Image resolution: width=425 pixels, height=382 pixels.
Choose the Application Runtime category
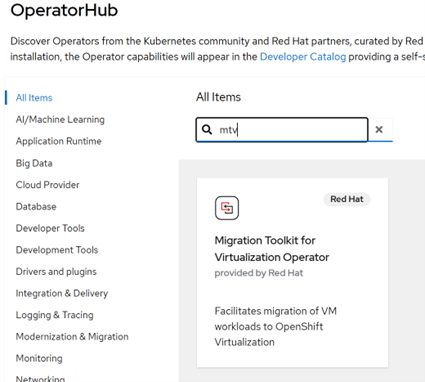click(59, 141)
